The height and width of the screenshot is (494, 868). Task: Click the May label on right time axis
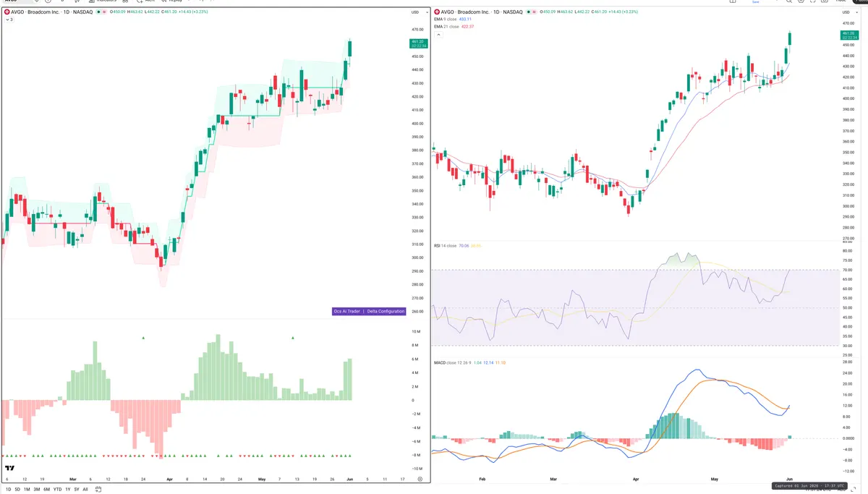coord(715,479)
